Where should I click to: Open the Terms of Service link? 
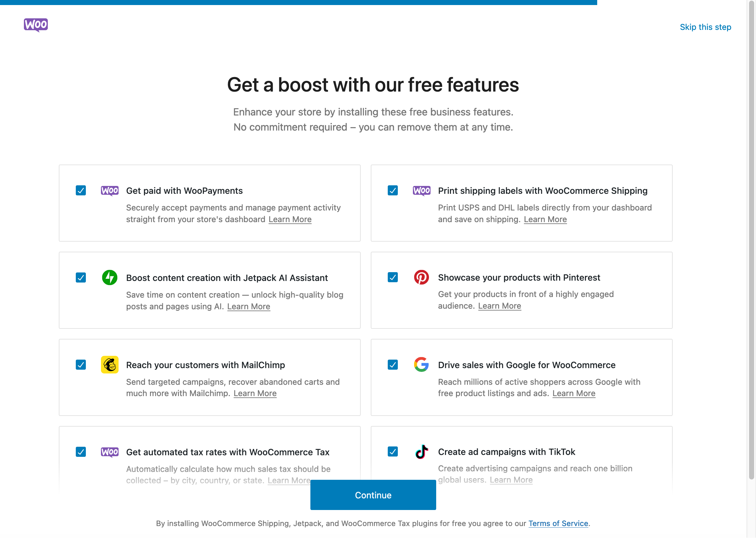coord(558,524)
